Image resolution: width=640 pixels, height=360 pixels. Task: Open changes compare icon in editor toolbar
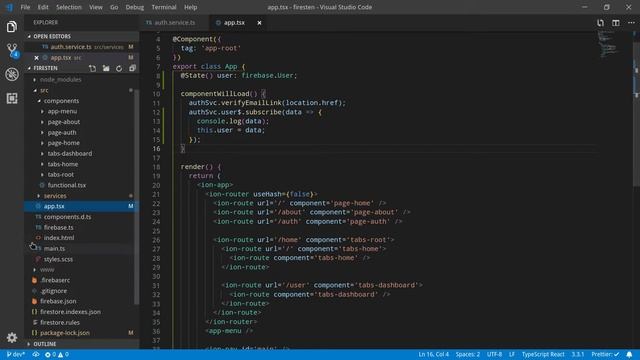600,23
